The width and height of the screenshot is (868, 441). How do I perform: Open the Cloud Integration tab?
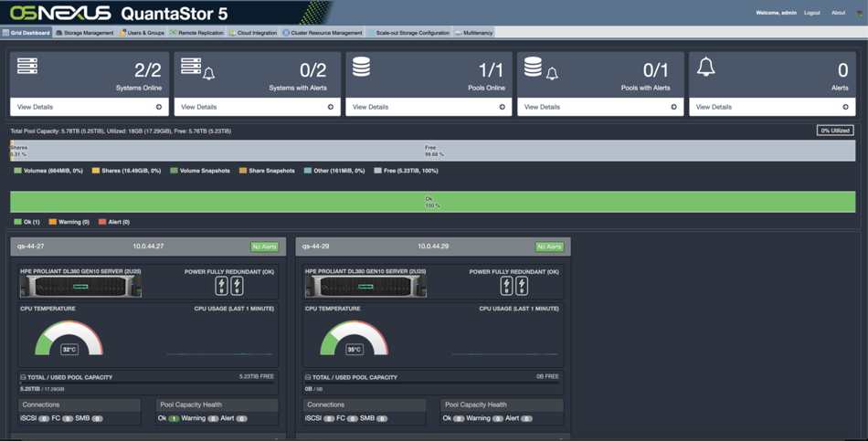[x=252, y=33]
